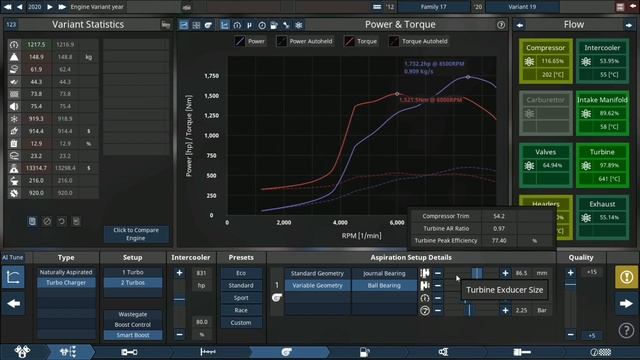
Task: Select Ball Bearing option
Action: [384, 286]
